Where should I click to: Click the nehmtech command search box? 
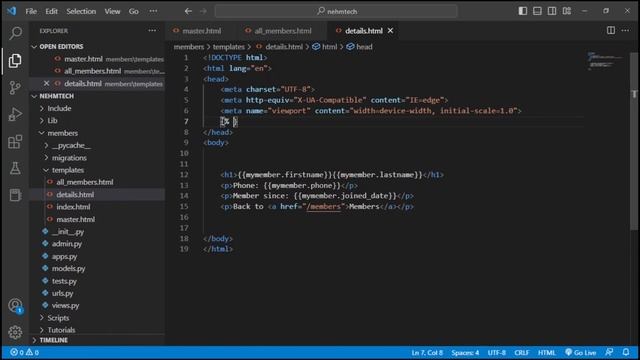coord(336,11)
